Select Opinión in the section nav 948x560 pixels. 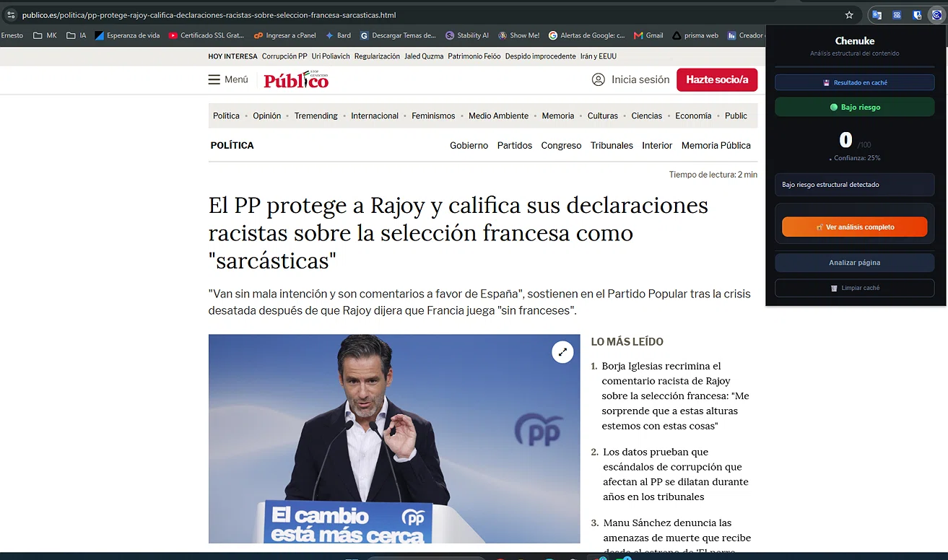click(266, 115)
